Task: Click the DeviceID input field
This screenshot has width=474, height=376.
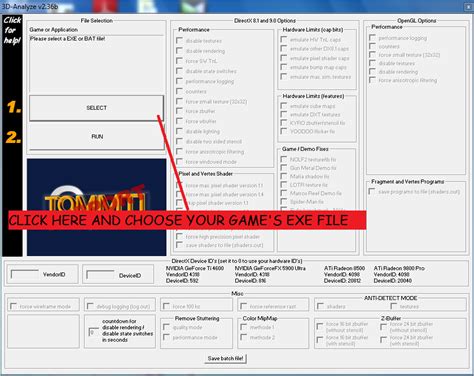Action: [x=100, y=275]
